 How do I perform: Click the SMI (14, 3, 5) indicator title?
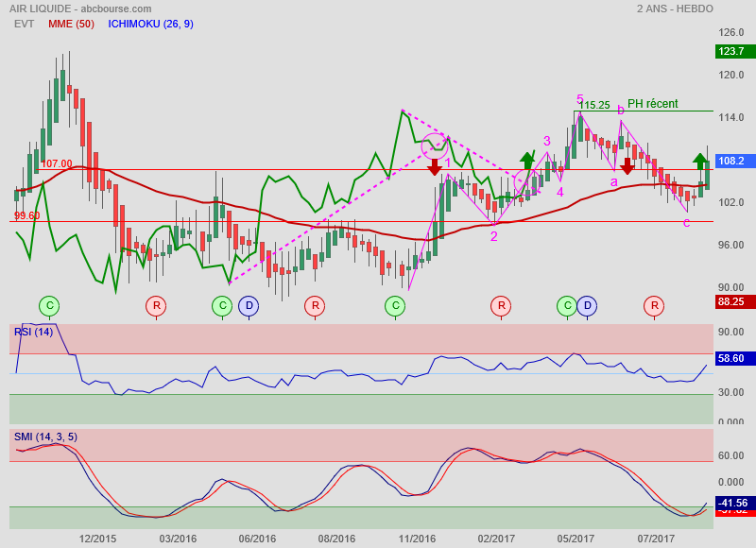tap(45, 437)
